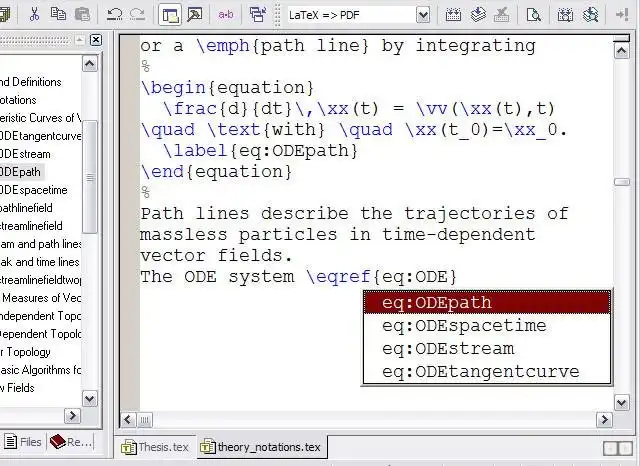Viewport: 640px width, 466px height.
Task: Select 'Measures of Vec' tree entry
Action: tap(41, 298)
